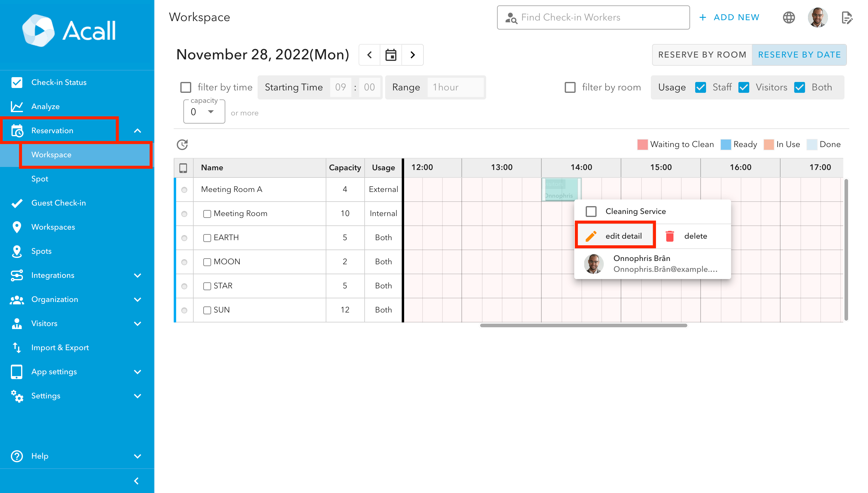The height and width of the screenshot is (493, 868).
Task: Uncheck the Staff usage checkbox
Action: click(700, 87)
